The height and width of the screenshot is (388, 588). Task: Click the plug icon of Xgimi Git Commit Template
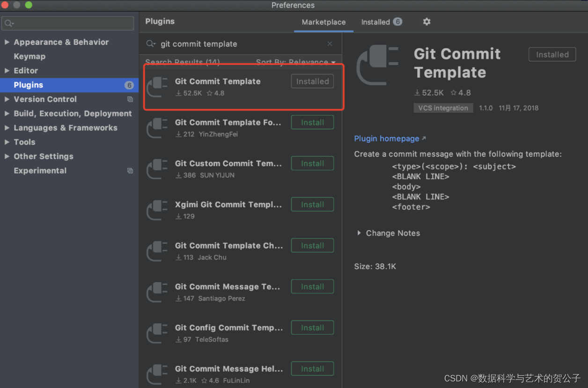coord(157,210)
